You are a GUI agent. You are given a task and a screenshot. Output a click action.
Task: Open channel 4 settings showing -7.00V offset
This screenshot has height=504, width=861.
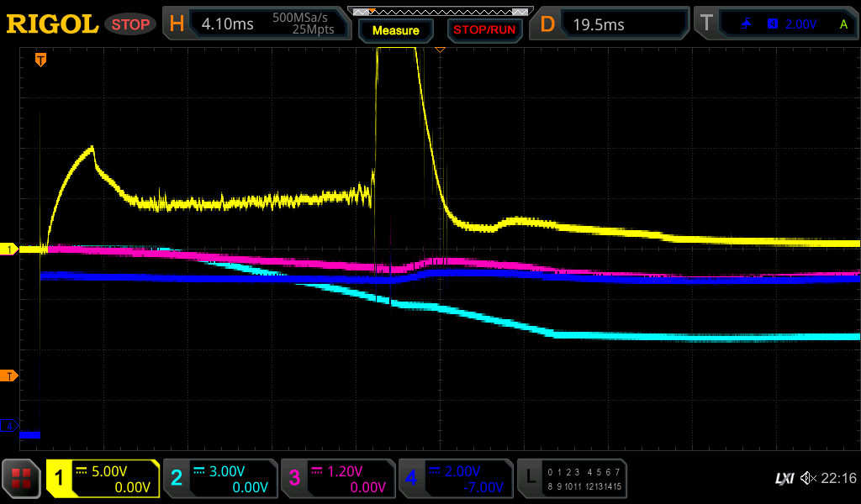(x=455, y=479)
